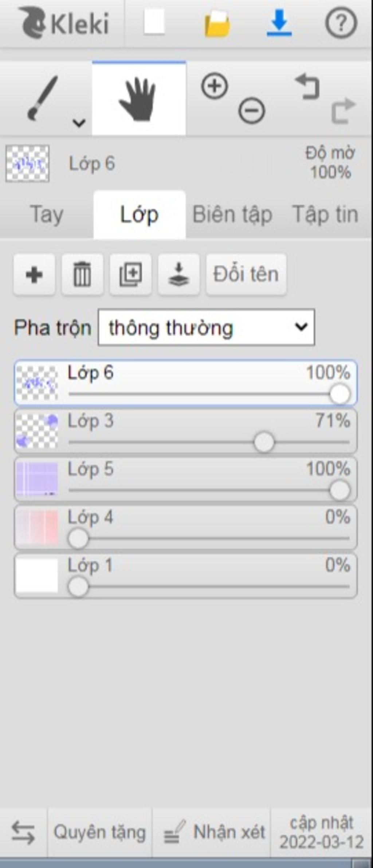373x868 pixels.
Task: Save image using the blue download icon
Action: click(279, 23)
